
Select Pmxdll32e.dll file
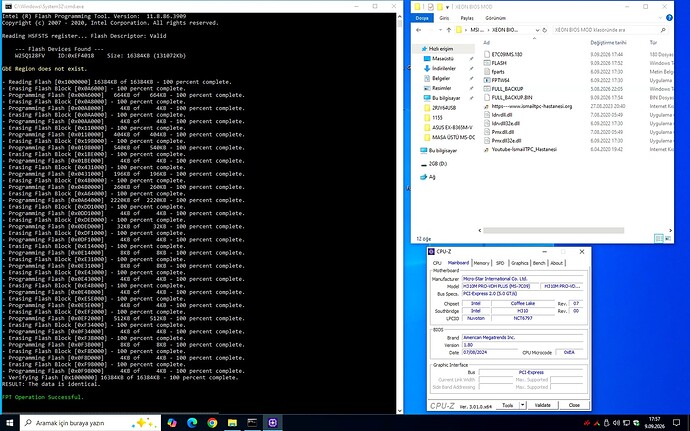(x=506, y=140)
